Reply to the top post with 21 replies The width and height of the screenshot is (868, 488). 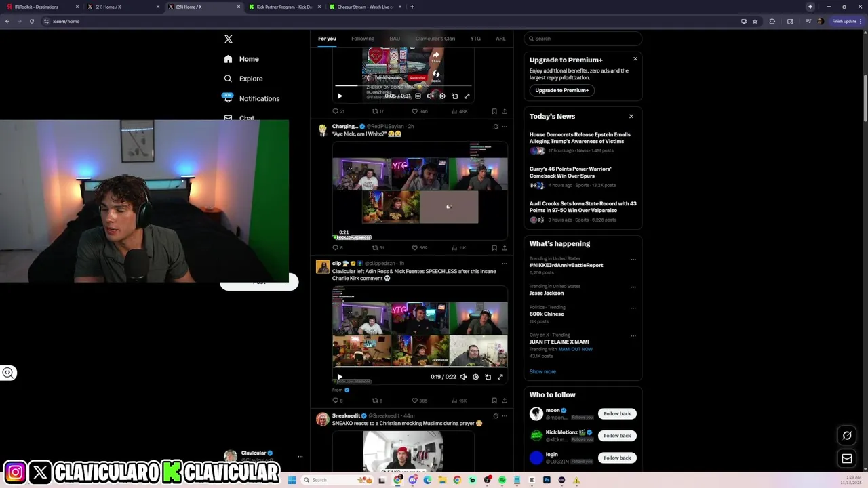point(338,111)
